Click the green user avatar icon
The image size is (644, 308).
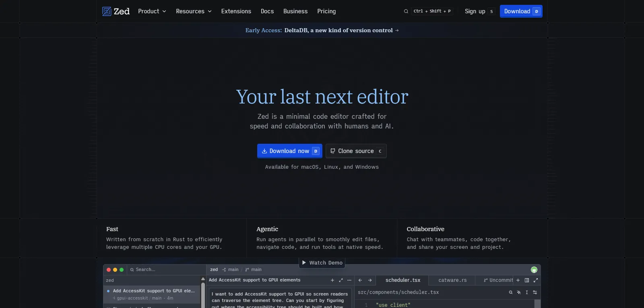tap(534, 270)
